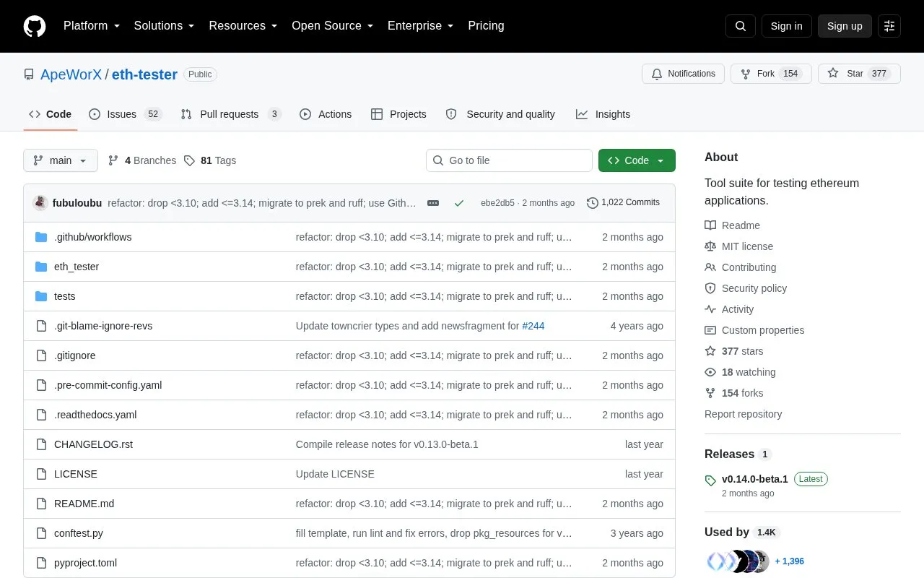
Task: View the green check status icon
Action: click(x=458, y=203)
